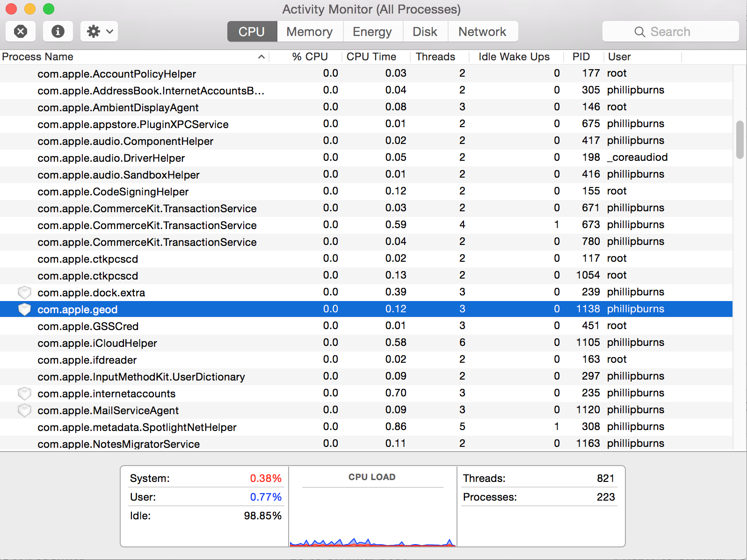
Task: Close the Activity Monitor window
Action: pos(11,9)
